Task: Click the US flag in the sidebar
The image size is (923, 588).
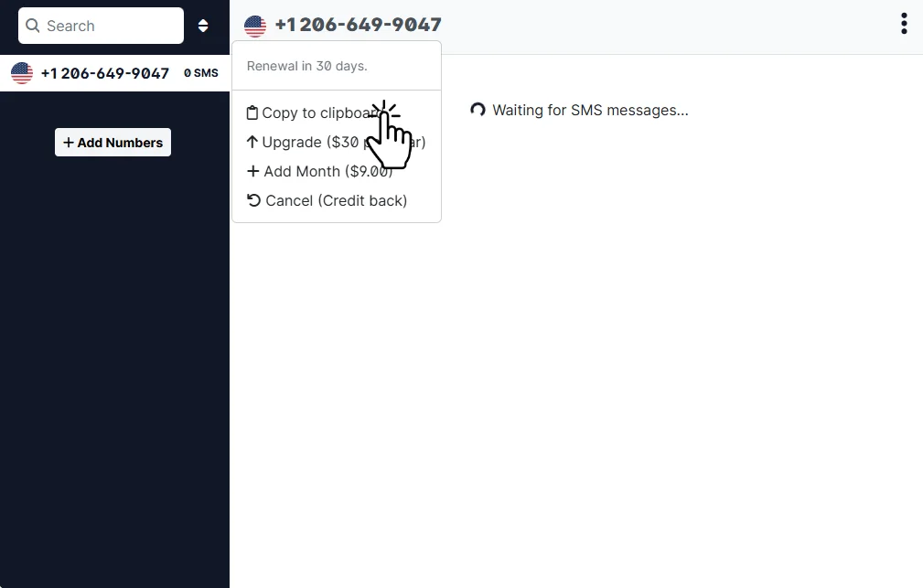Action: (x=22, y=73)
